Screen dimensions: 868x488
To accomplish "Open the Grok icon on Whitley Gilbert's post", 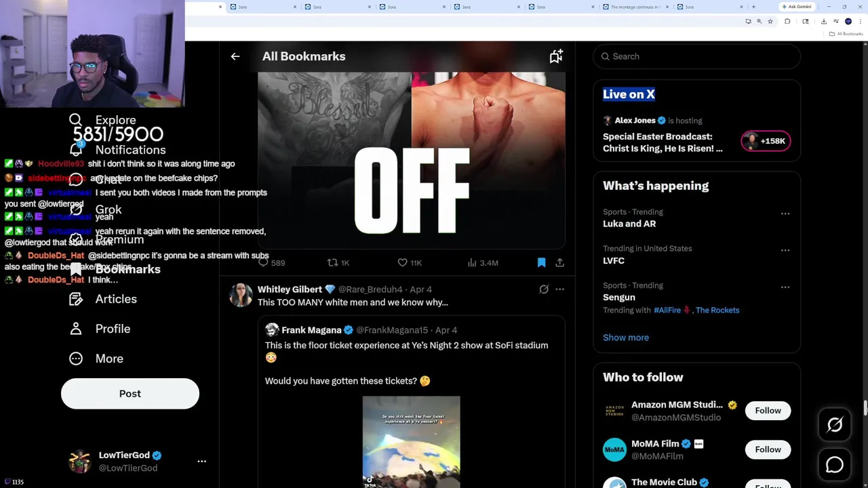I will coord(544,289).
